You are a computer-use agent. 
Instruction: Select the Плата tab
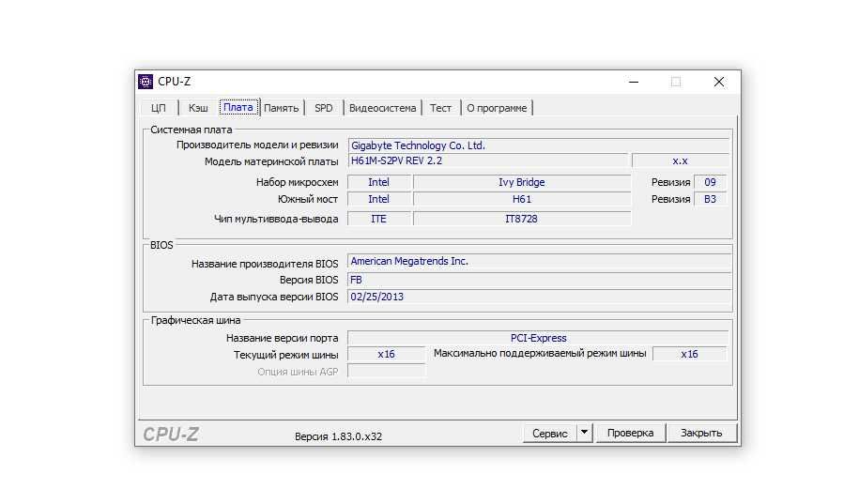(x=238, y=108)
